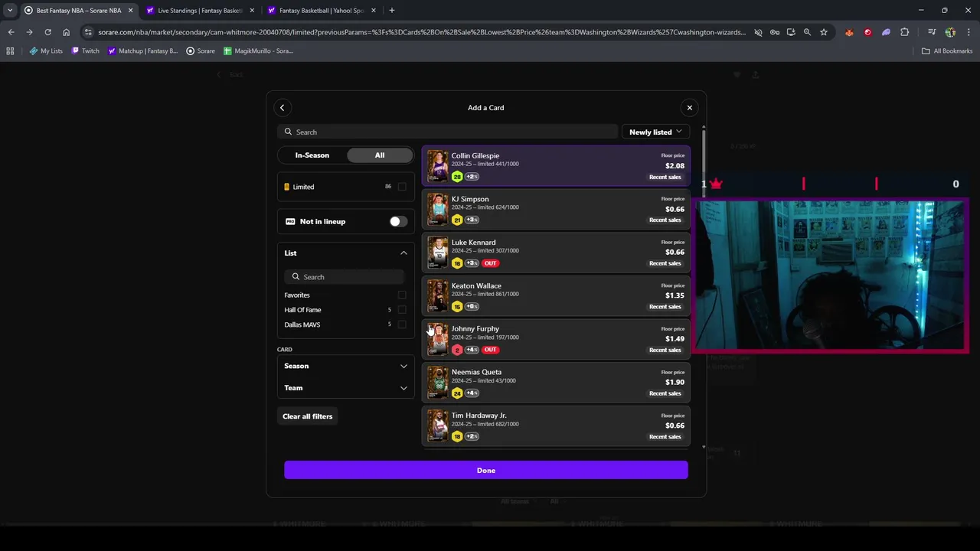
Task: Click the card search input field
Action: point(447,132)
